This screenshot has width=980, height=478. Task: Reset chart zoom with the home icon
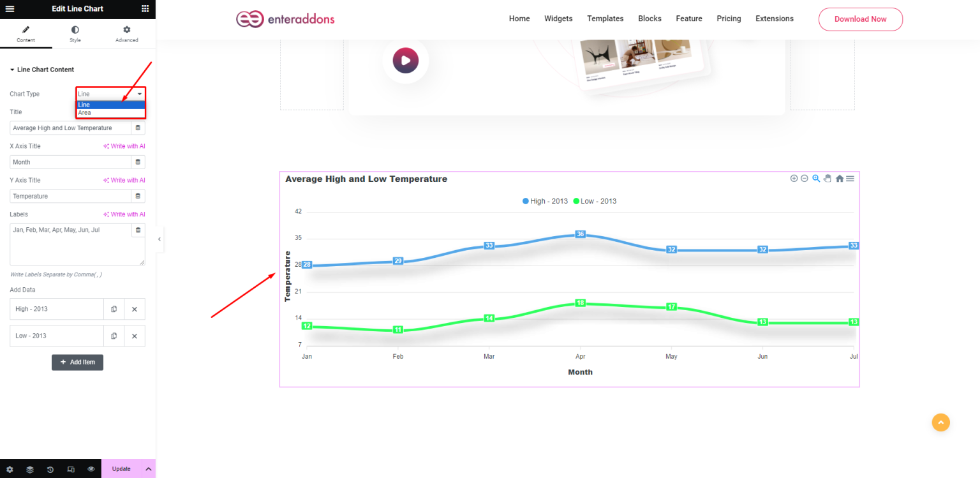click(839, 178)
